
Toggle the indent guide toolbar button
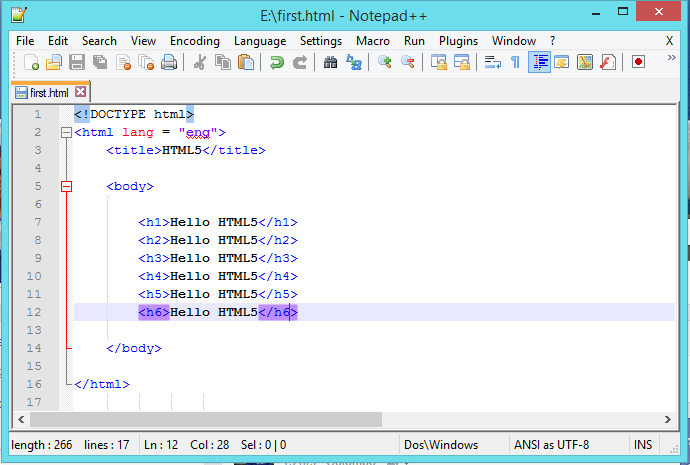(539, 62)
